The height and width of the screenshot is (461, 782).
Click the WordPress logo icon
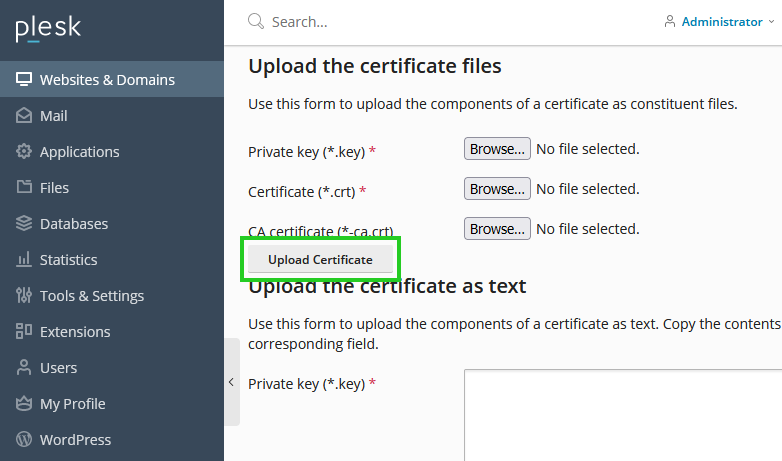[x=23, y=439]
